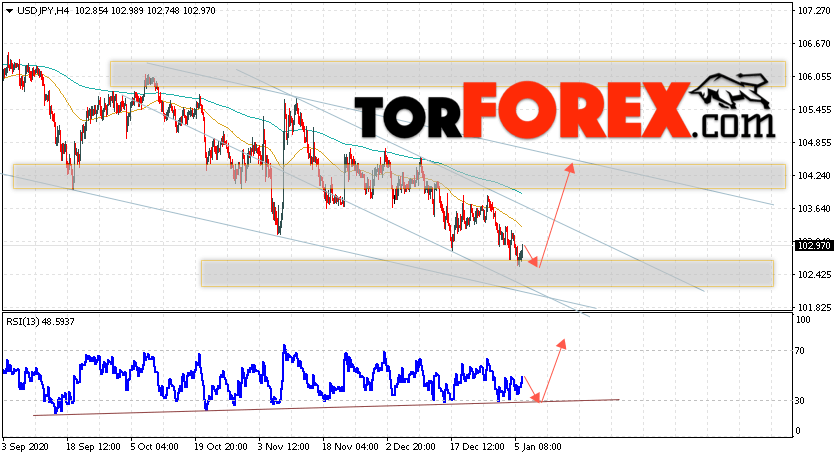Click price axis label 103.640

pyautogui.click(x=814, y=209)
